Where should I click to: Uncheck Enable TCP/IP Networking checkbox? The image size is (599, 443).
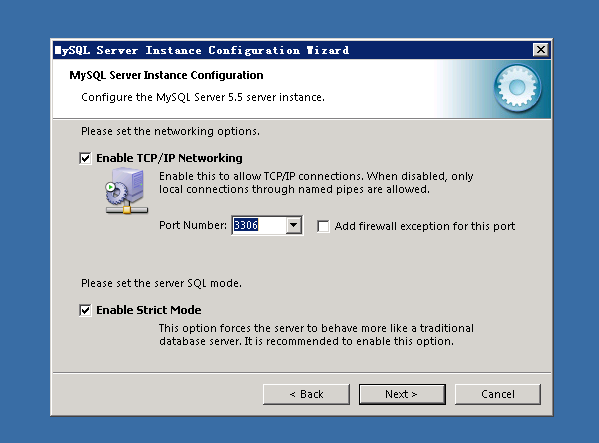click(85, 158)
